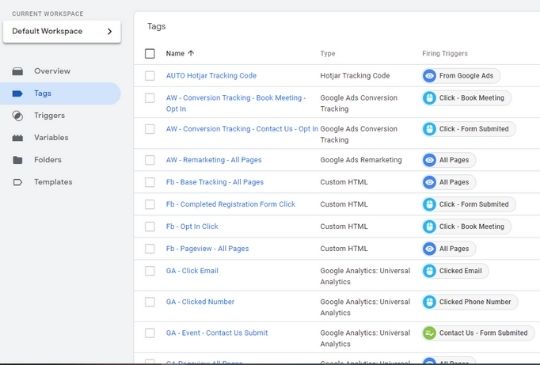This screenshot has height=365, width=540.
Task: Click the From Google Ads trigger label
Action: click(x=466, y=76)
